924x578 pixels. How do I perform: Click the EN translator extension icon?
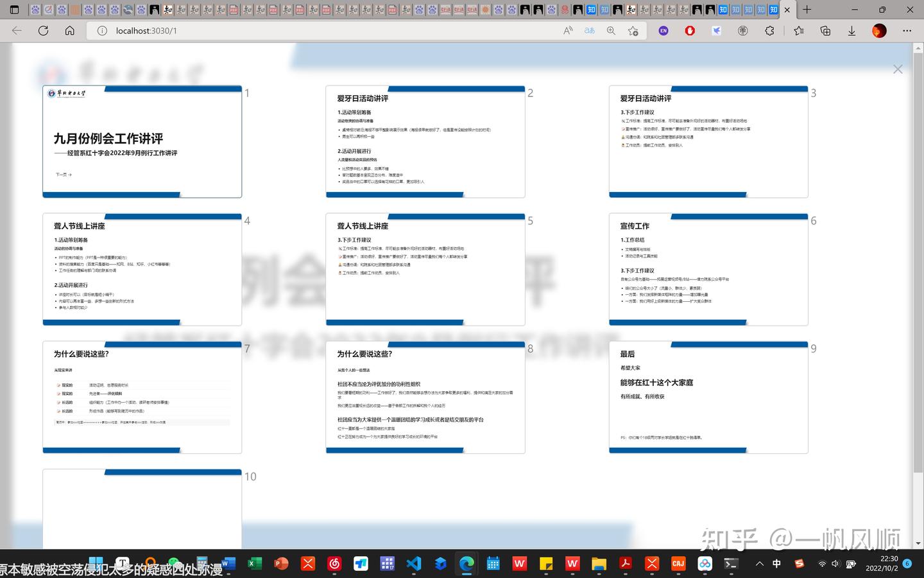click(663, 30)
